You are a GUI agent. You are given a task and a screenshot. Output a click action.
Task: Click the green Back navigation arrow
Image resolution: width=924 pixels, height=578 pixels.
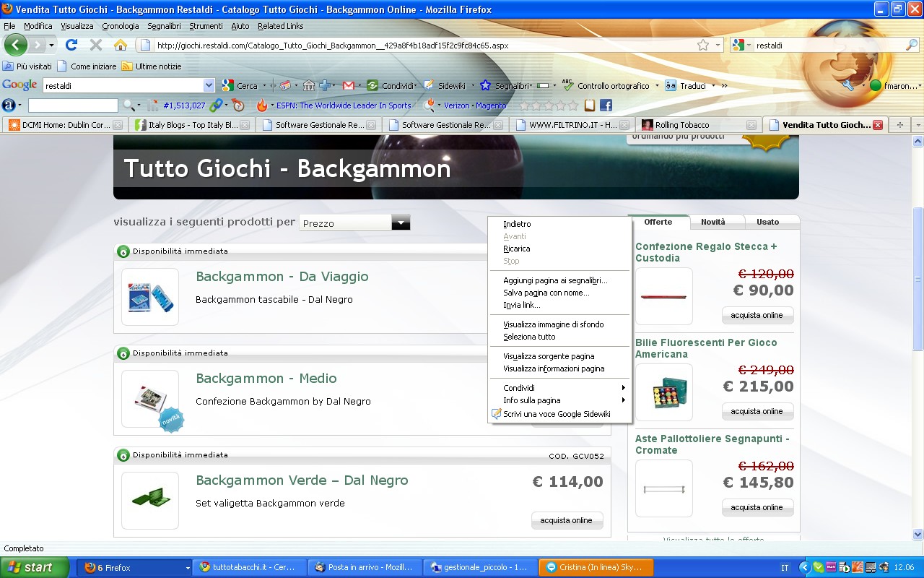click(x=16, y=45)
